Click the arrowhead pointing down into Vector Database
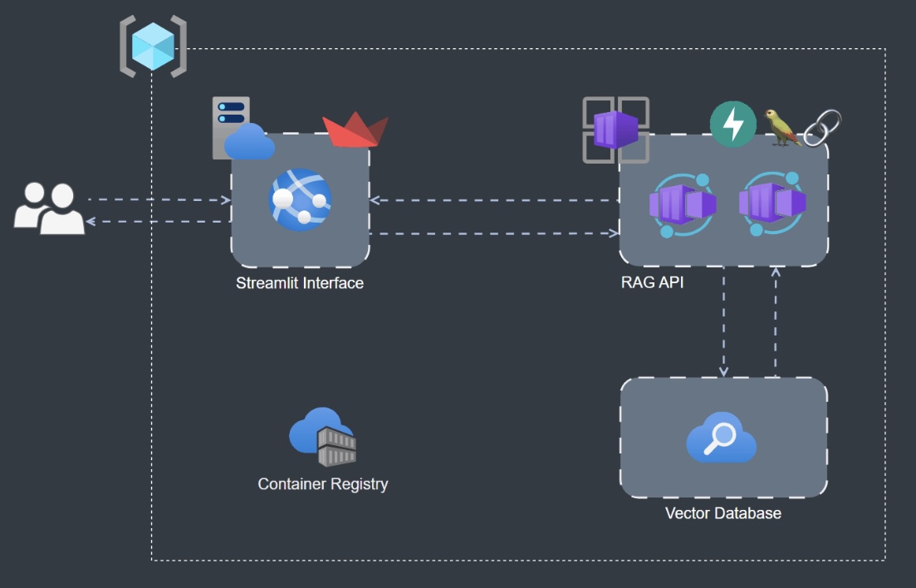Screen dimensions: 916x588 tap(723, 371)
